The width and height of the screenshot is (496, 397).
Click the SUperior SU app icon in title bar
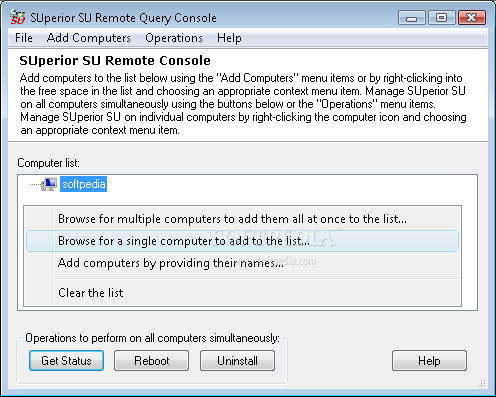coord(17,17)
